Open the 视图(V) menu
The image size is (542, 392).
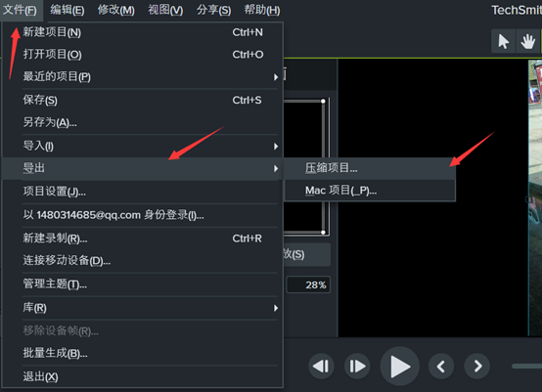pos(165,11)
